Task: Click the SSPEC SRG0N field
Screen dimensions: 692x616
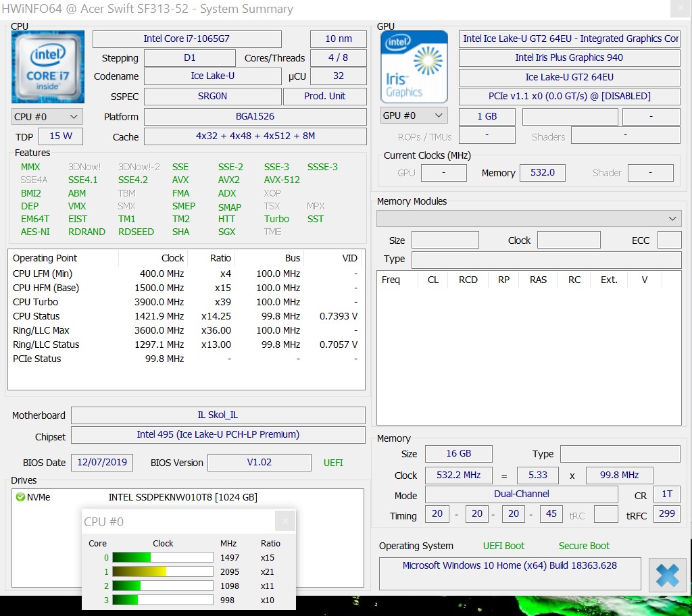Action: [213, 96]
